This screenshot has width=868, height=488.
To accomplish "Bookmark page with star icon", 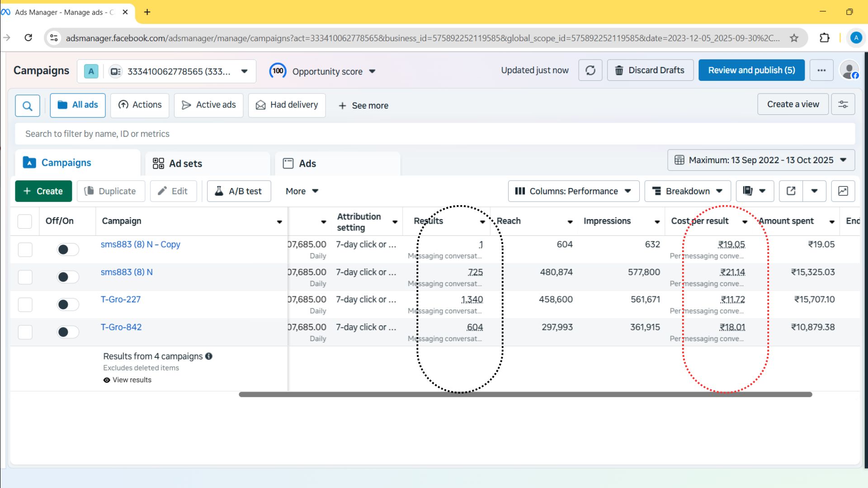I will tap(794, 38).
